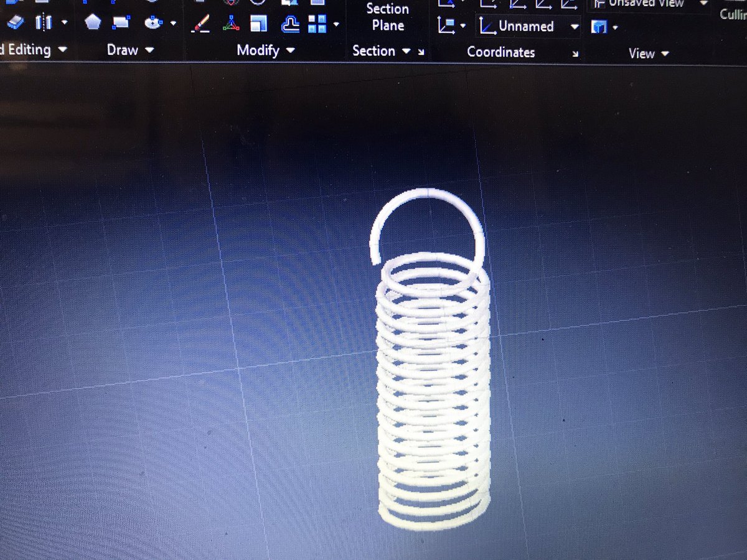
Task: Click the 3D Align tool icon
Action: [x=232, y=24]
